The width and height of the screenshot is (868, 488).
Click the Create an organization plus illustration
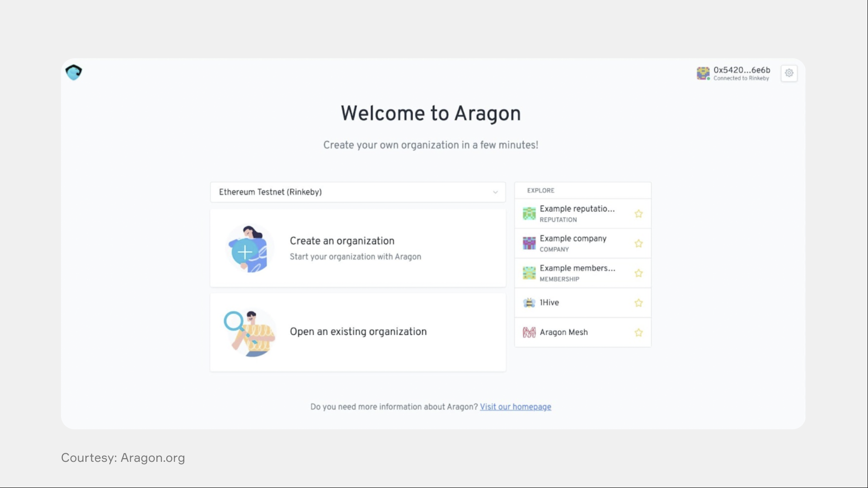pos(249,248)
